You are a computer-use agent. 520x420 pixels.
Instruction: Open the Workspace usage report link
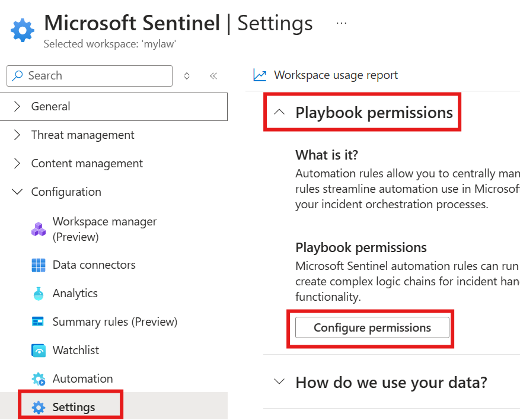[x=336, y=75]
